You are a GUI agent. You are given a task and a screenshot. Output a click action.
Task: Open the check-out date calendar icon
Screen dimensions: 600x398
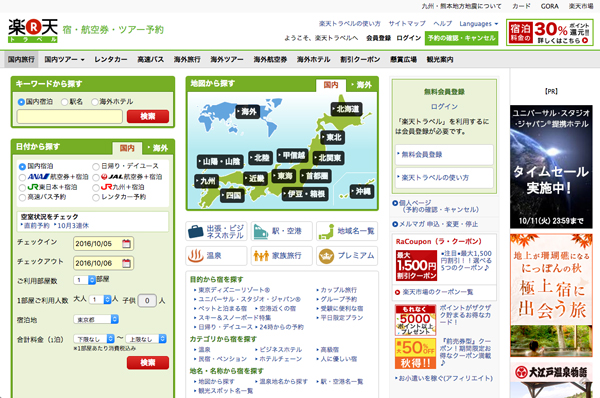point(126,263)
